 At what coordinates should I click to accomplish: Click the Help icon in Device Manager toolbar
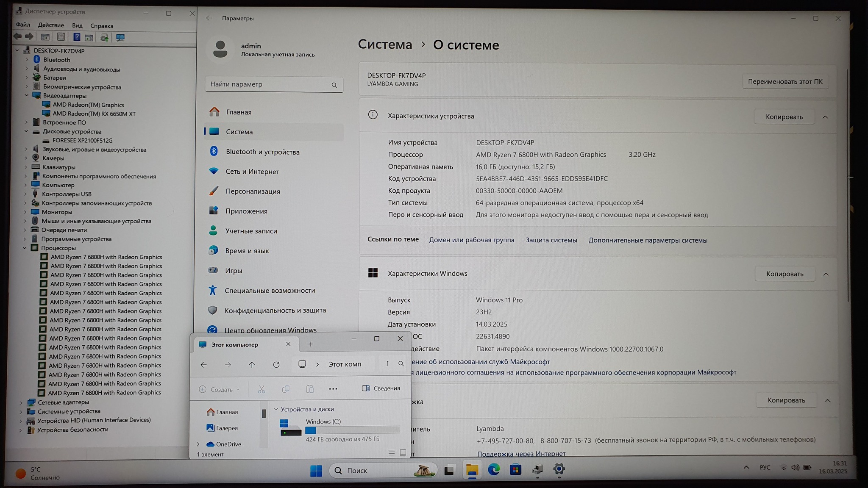click(77, 37)
